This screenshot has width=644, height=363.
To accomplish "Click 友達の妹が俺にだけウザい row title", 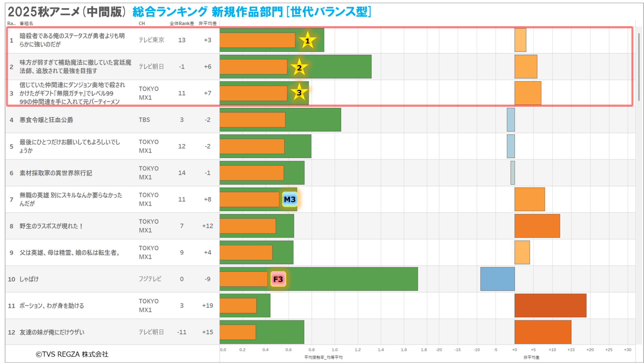I will [52, 332].
